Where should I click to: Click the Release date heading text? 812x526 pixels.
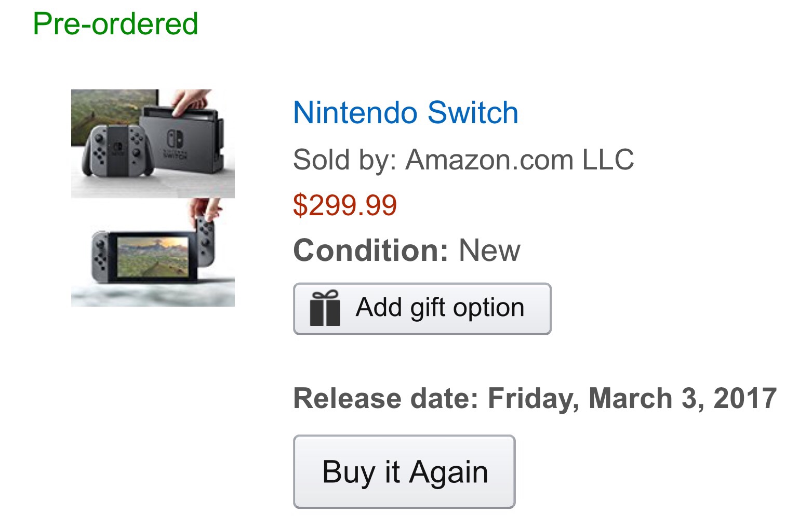coord(385,399)
